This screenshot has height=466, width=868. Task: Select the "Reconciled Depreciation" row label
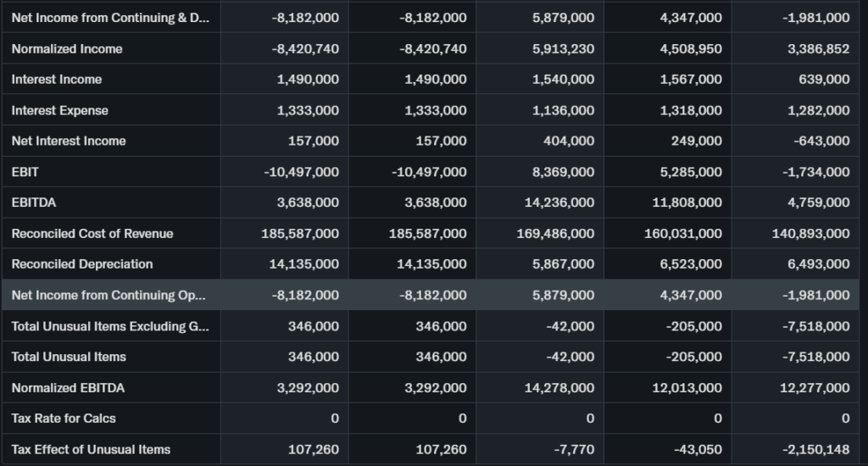coord(82,264)
